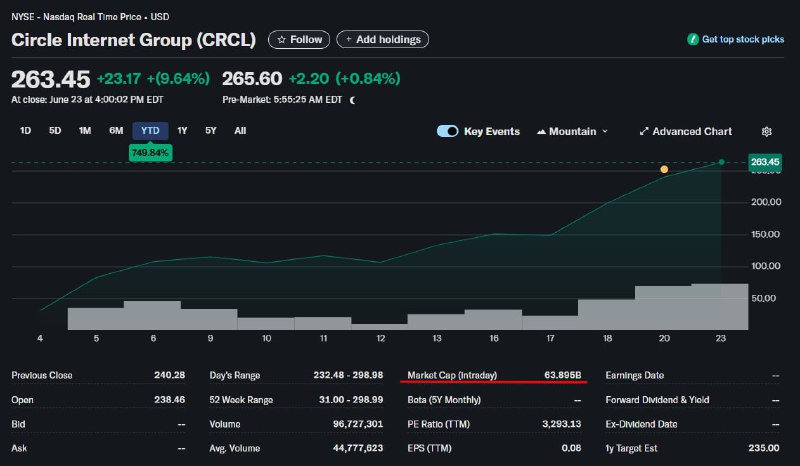Click the Beta (5Y Monthly) label
The width and height of the screenshot is (800, 466).
pyautogui.click(x=444, y=400)
